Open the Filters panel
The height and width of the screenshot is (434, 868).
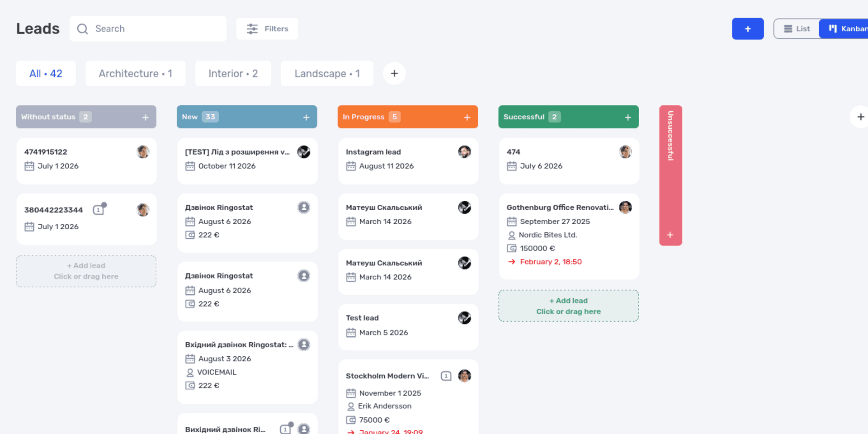pos(267,28)
